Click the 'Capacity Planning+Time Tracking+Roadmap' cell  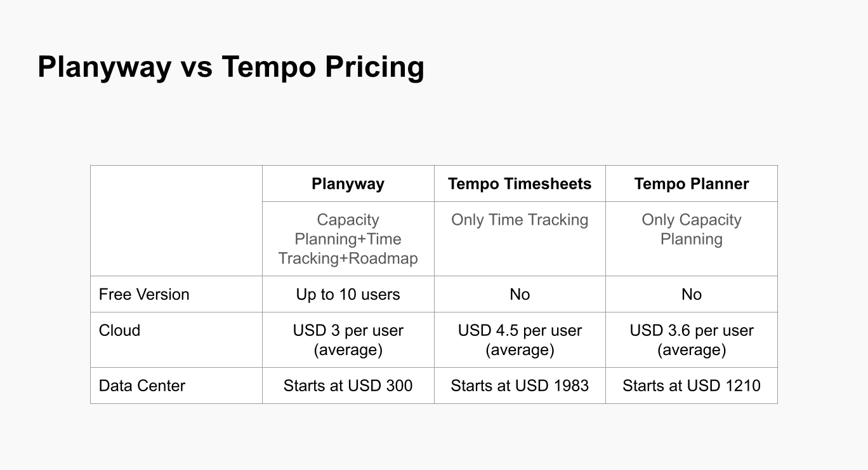(348, 239)
